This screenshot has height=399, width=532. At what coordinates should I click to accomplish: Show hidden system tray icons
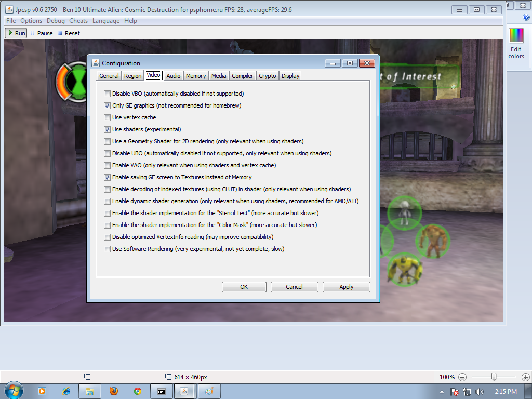[x=442, y=392]
